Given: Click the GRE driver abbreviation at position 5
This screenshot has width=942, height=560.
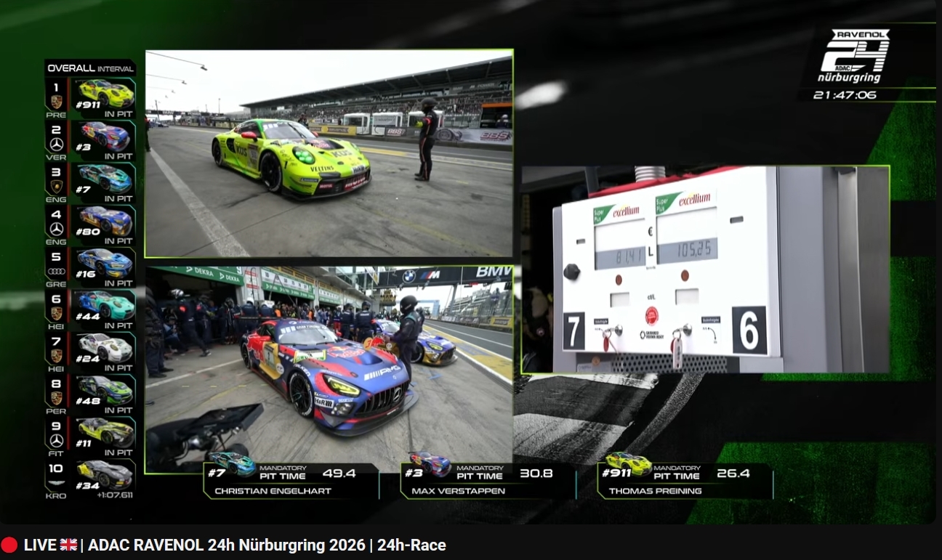Looking at the screenshot, I should 56,284.
